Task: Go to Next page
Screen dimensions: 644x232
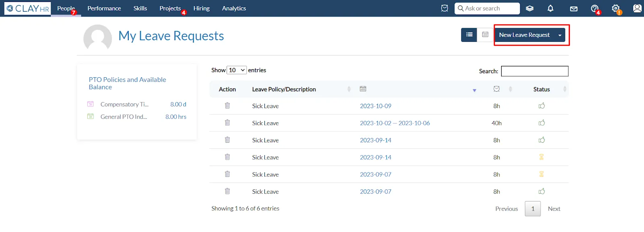Action: point(554,209)
